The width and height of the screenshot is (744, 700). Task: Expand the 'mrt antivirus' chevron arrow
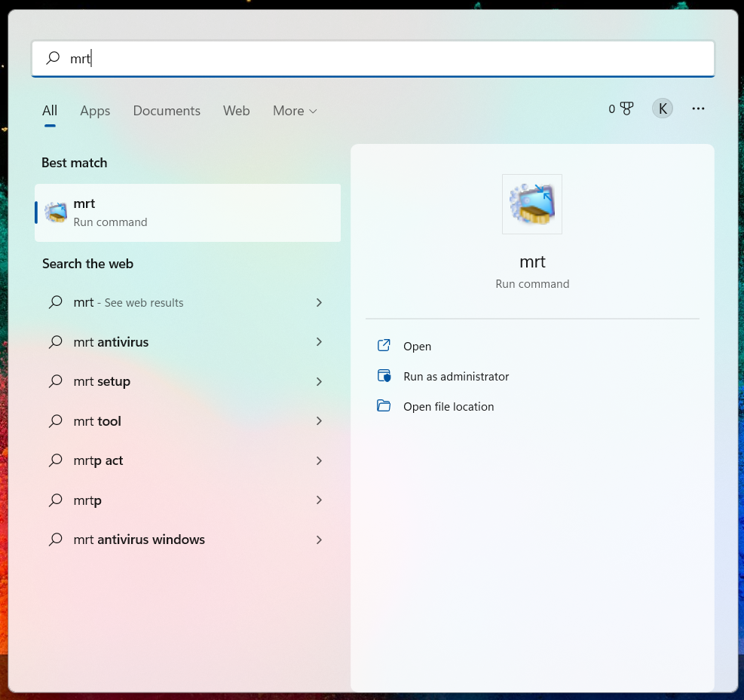coord(320,342)
